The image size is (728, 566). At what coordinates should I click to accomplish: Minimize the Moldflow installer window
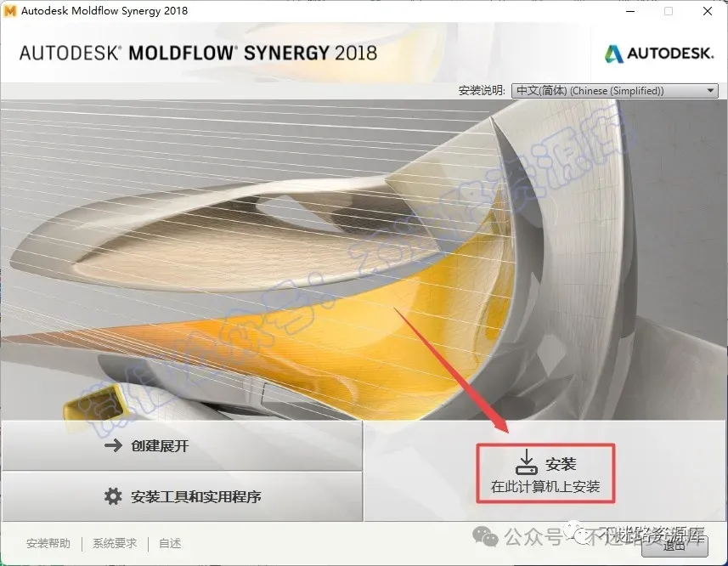click(630, 11)
